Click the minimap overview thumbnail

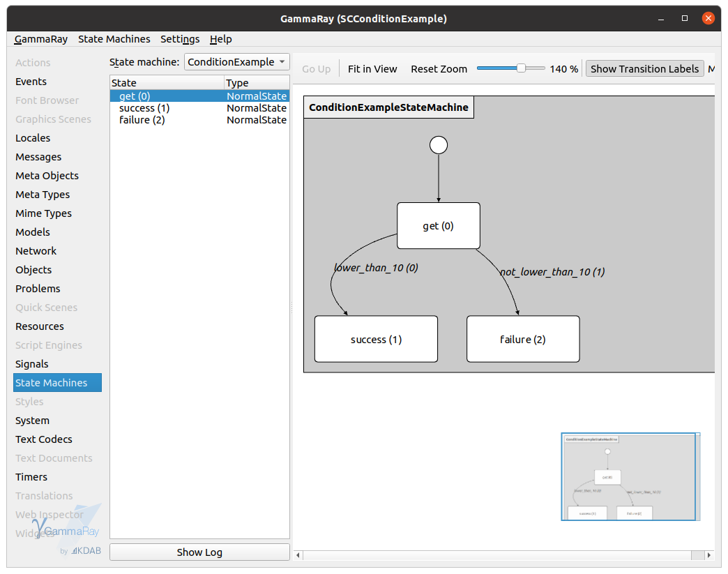coord(630,476)
